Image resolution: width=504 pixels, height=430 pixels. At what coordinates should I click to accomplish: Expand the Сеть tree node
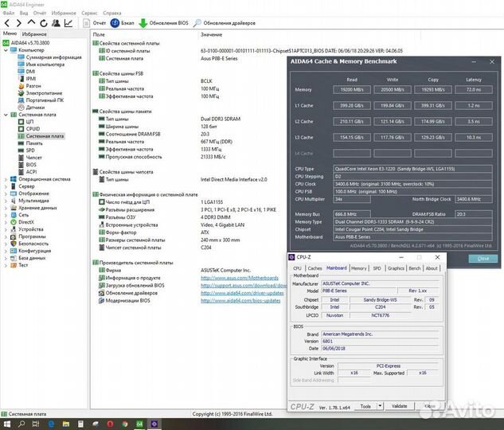point(6,215)
